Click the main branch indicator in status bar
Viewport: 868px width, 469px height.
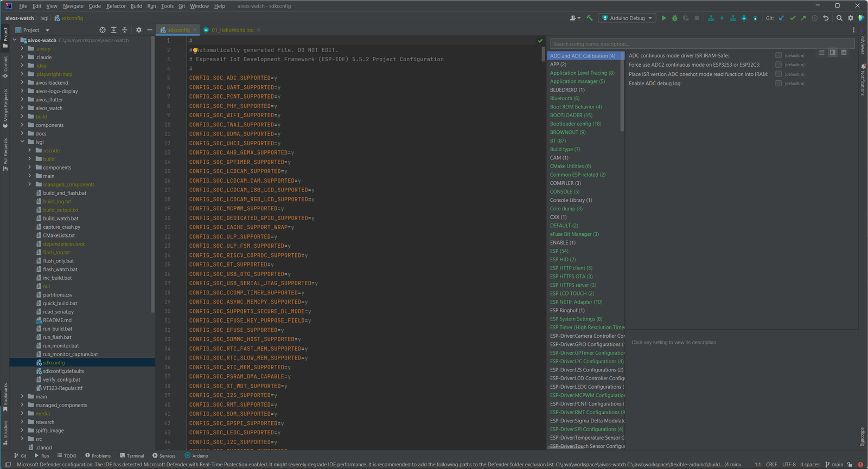[x=834, y=464]
